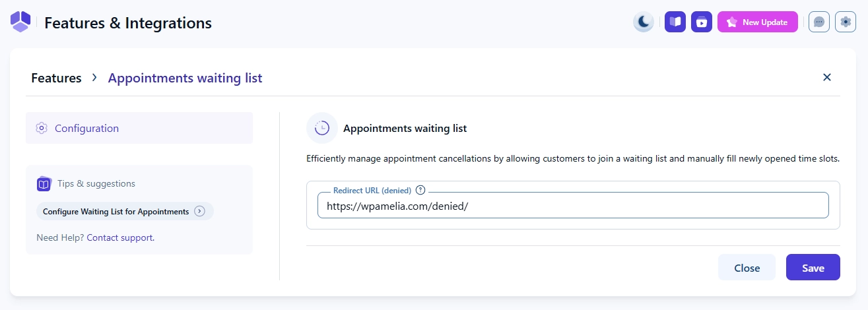
Task: Click the Tips & suggestions book icon
Action: pyautogui.click(x=44, y=184)
